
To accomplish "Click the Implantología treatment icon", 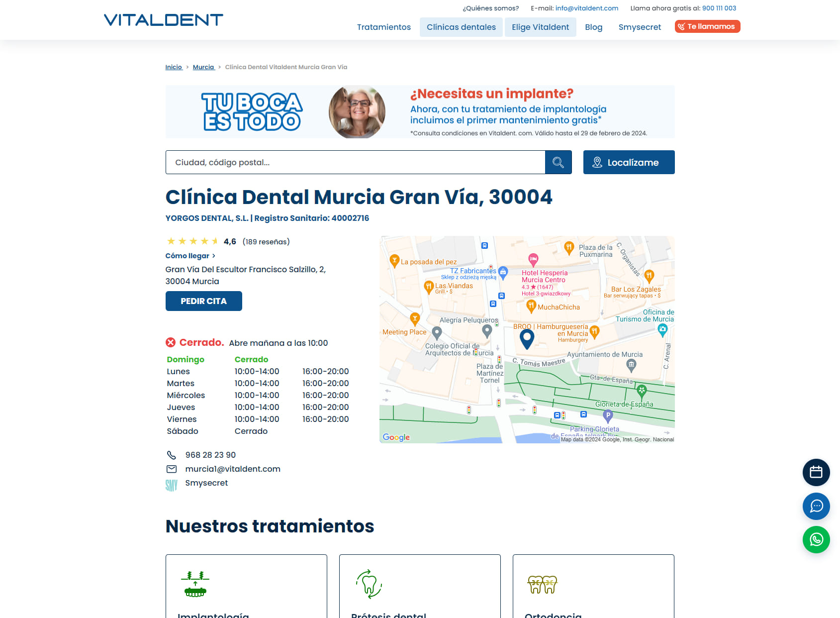I will point(195,584).
